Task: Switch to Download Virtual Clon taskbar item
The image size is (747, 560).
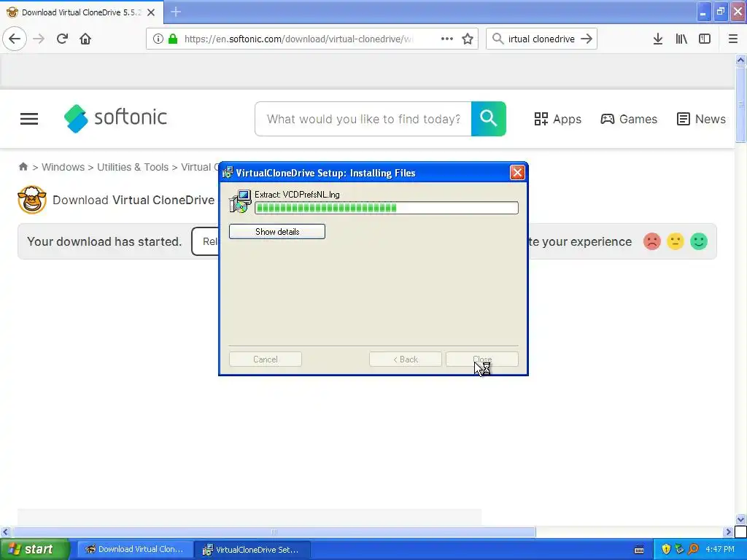Action: (135, 549)
